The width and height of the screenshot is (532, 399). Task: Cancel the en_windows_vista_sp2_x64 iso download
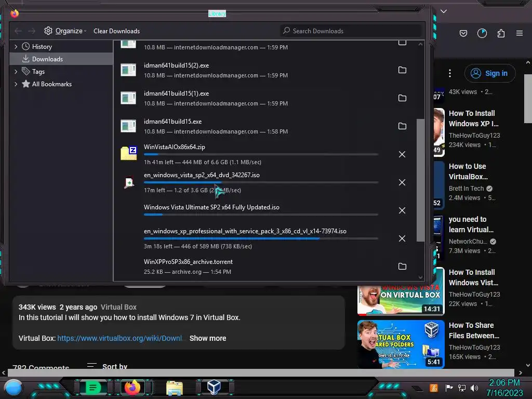pyautogui.click(x=402, y=182)
